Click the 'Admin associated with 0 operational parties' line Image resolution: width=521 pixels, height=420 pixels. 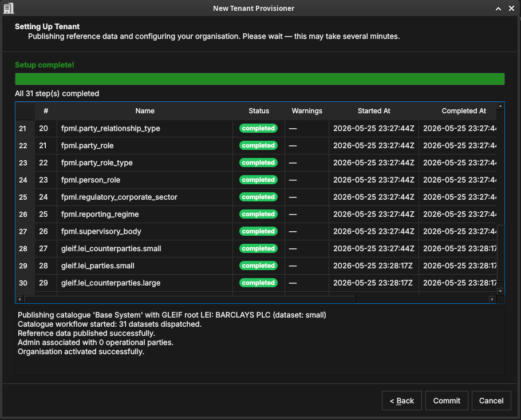(x=96, y=342)
